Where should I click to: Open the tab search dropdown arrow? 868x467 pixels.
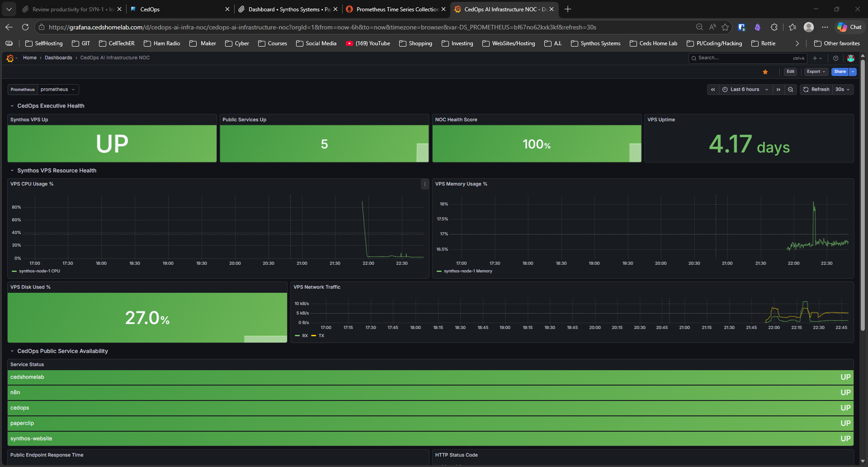point(9,9)
